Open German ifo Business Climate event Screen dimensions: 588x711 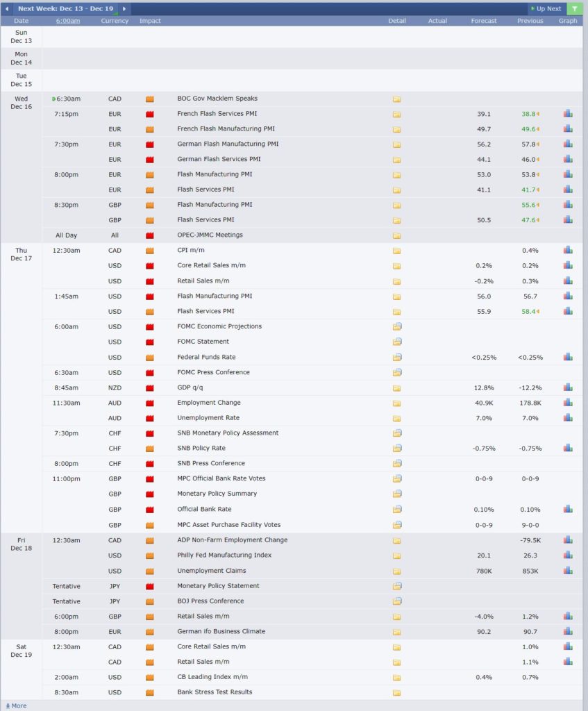tap(221, 631)
